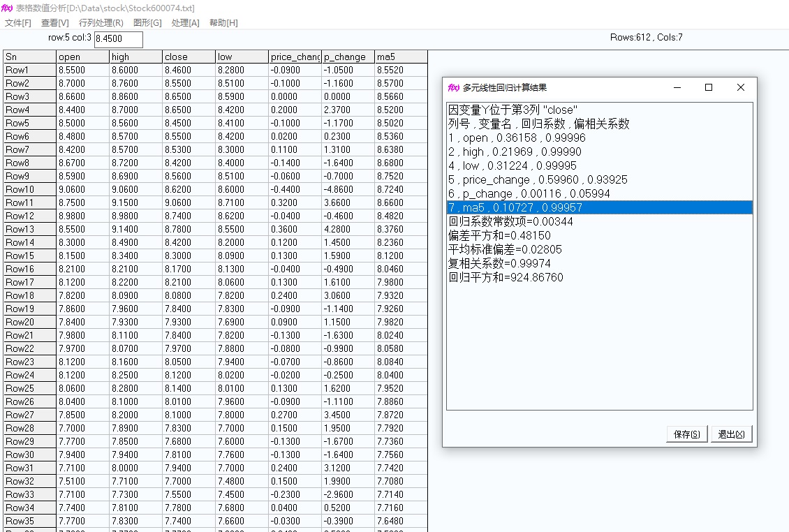Select row header Row10
Viewport: 789px width, 532px height.
(30, 189)
